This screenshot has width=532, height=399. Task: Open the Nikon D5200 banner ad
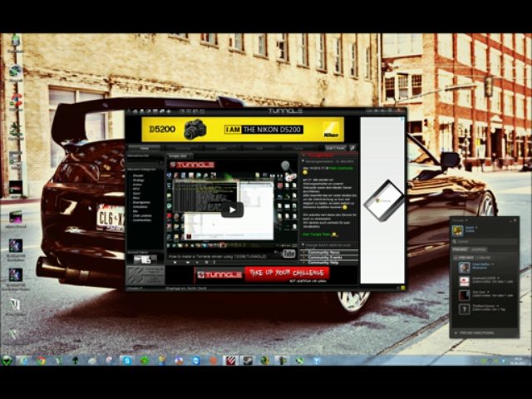[x=244, y=130]
